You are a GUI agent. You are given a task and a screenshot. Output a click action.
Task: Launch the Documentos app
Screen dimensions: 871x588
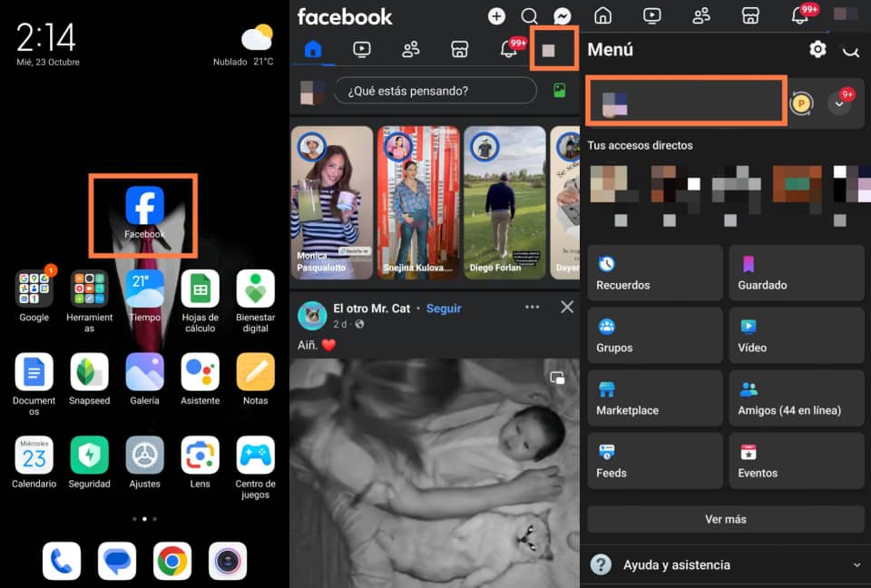[x=34, y=372]
